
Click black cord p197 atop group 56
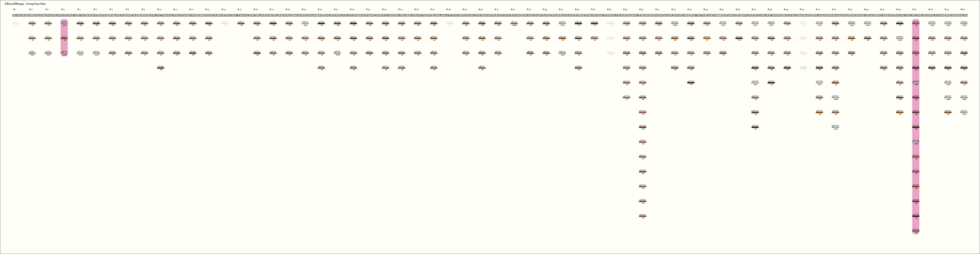click(900, 23)
